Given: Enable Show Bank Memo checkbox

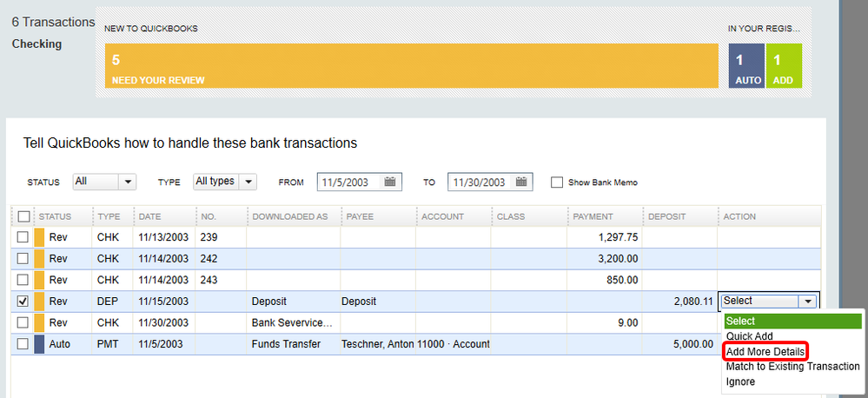Looking at the screenshot, I should [x=557, y=182].
